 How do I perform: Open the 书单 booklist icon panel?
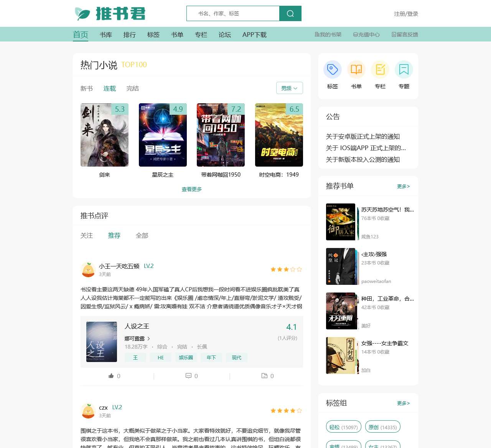tap(356, 69)
